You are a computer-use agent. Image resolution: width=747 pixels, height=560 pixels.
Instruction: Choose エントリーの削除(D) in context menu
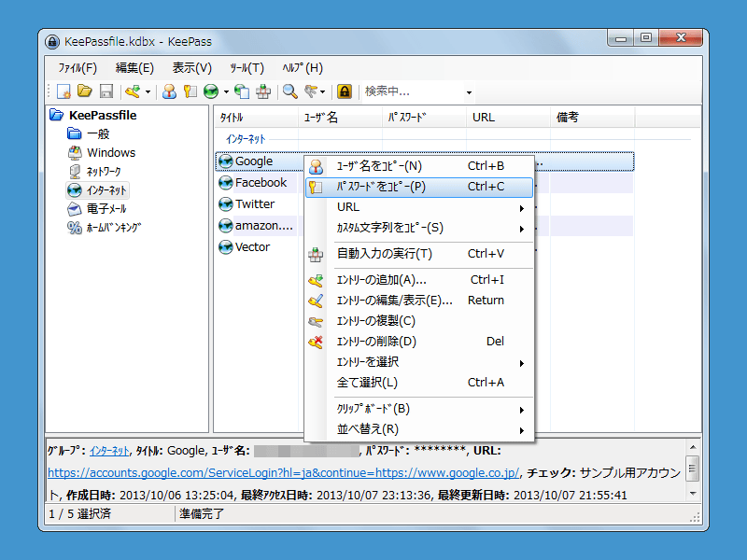pyautogui.click(x=418, y=342)
